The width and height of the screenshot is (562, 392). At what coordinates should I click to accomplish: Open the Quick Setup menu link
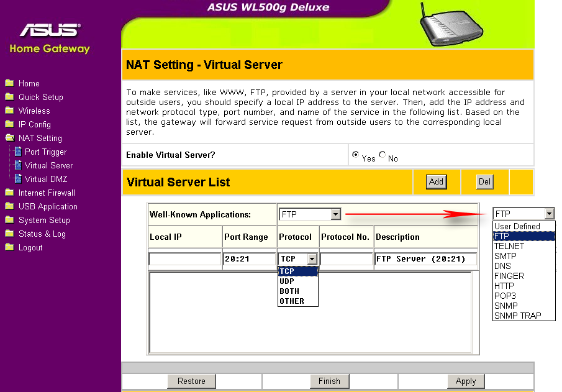41,97
